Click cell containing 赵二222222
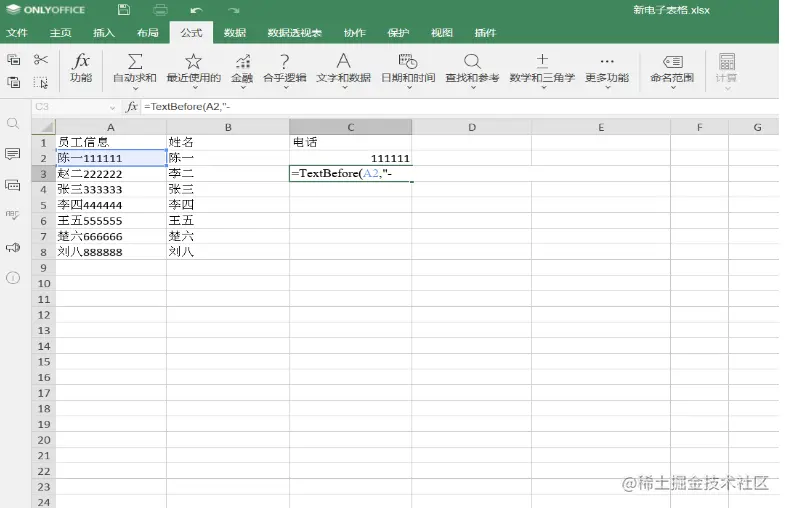785x508 pixels. (x=111, y=174)
